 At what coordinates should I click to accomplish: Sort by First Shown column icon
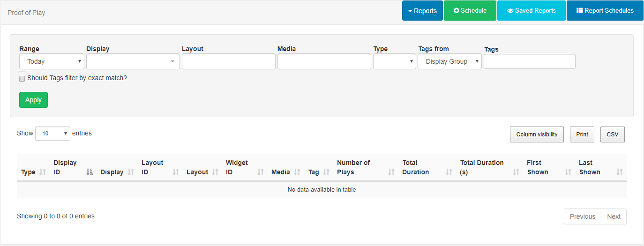pos(568,172)
